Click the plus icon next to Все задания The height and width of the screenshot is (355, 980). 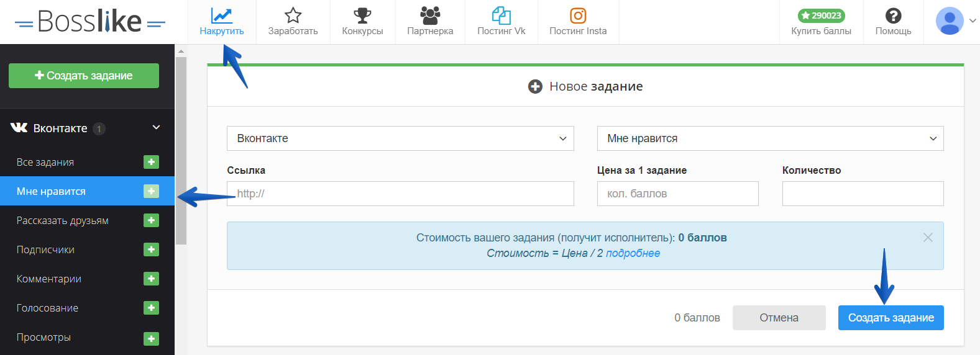[151, 162]
